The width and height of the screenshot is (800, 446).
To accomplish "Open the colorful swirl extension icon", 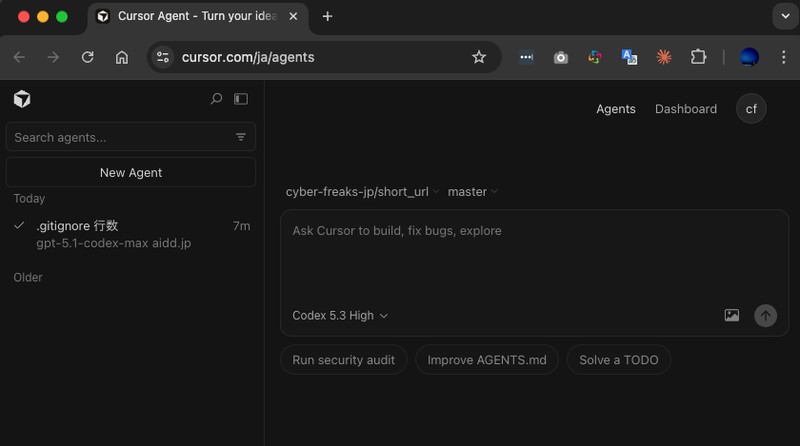I will [595, 57].
